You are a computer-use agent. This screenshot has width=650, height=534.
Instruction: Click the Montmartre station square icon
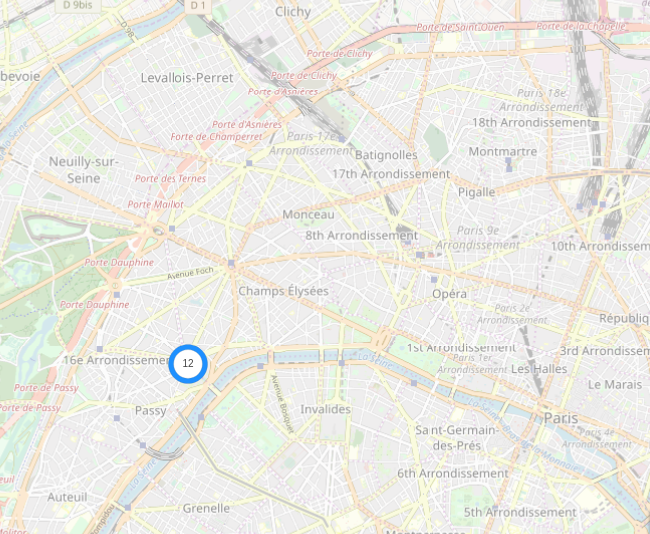508,160
